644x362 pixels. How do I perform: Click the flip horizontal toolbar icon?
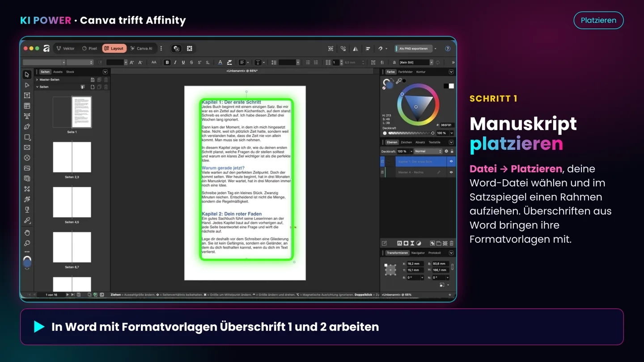coord(356,49)
